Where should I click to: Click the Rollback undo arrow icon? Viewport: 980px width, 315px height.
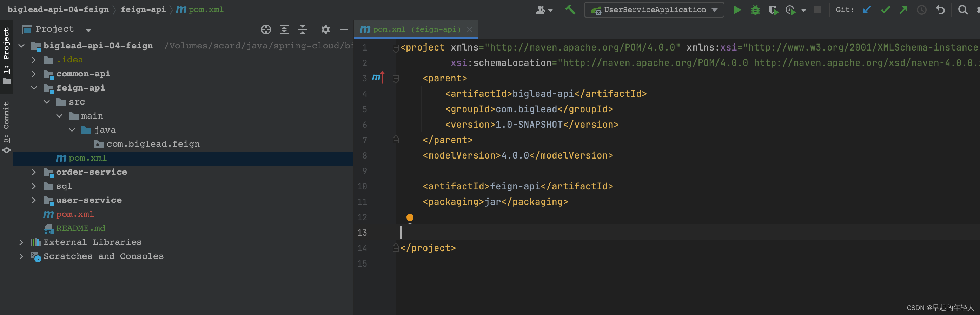[x=940, y=10]
